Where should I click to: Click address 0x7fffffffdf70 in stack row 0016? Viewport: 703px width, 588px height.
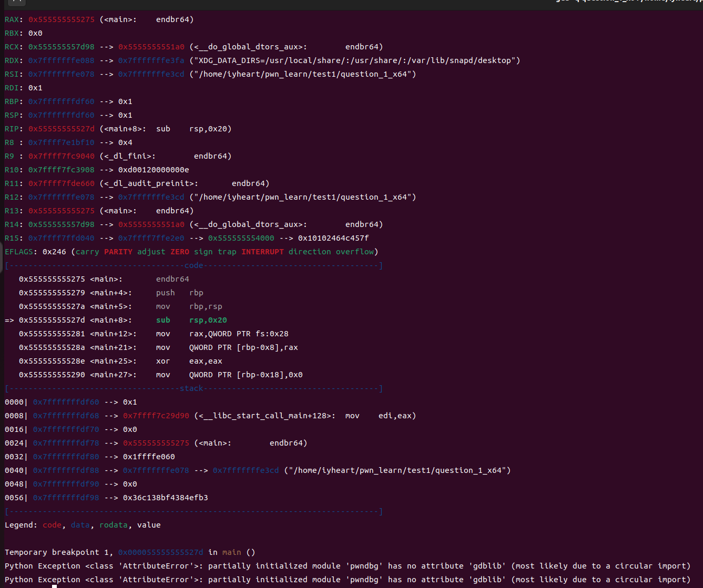click(66, 429)
